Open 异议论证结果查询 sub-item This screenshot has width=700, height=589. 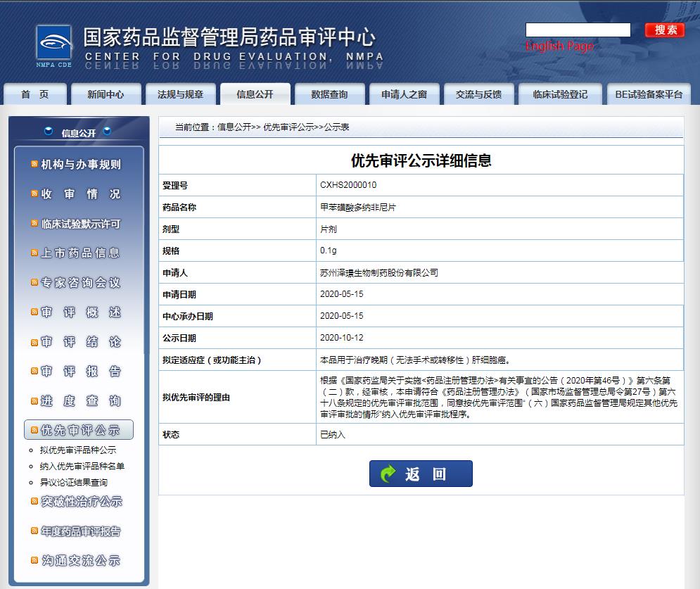click(74, 482)
